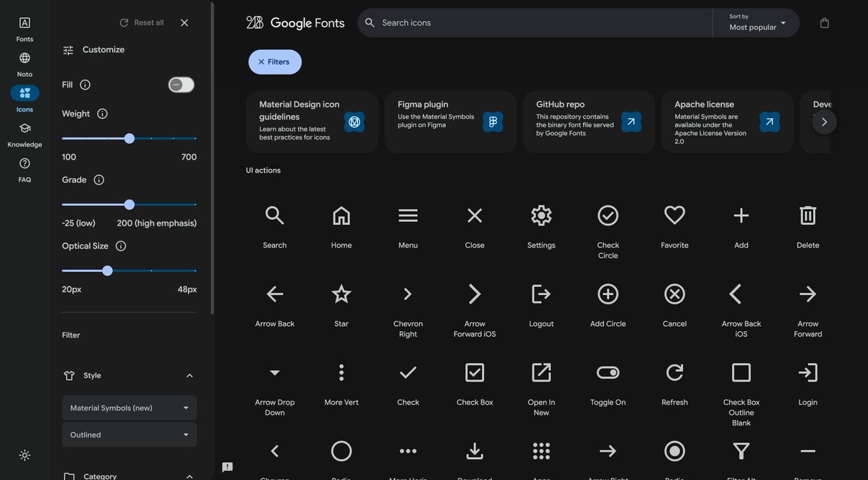Open the Sort by Most popular dropdown
This screenshot has width=868, height=480.
pyautogui.click(x=757, y=22)
